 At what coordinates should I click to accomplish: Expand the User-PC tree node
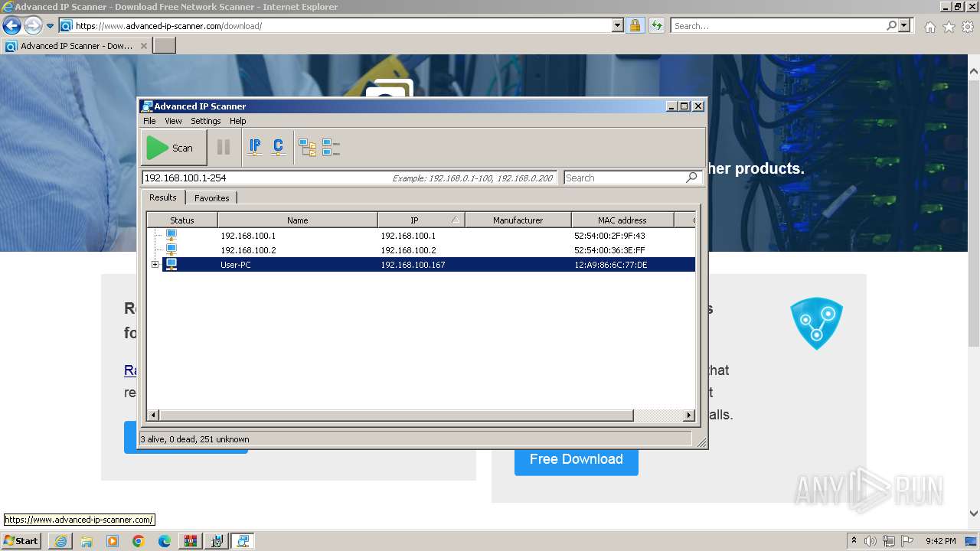click(x=155, y=265)
